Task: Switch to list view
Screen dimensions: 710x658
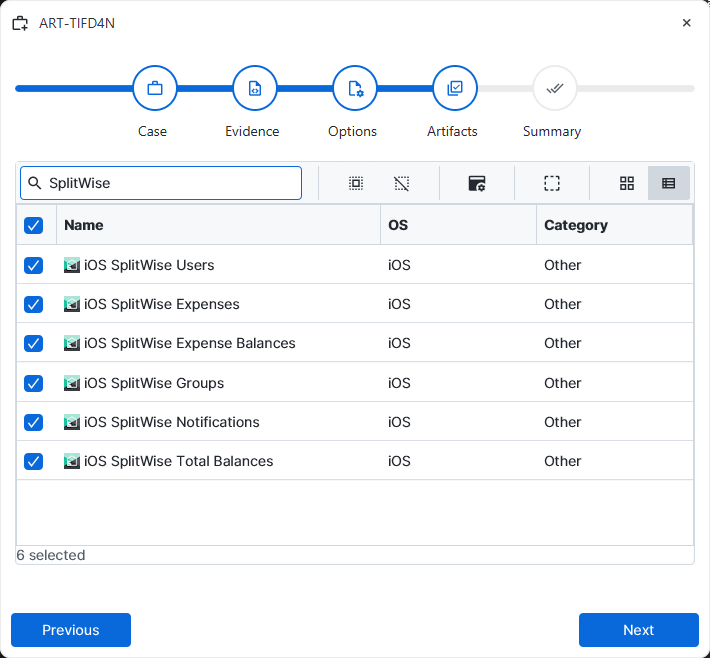Action: point(669,183)
